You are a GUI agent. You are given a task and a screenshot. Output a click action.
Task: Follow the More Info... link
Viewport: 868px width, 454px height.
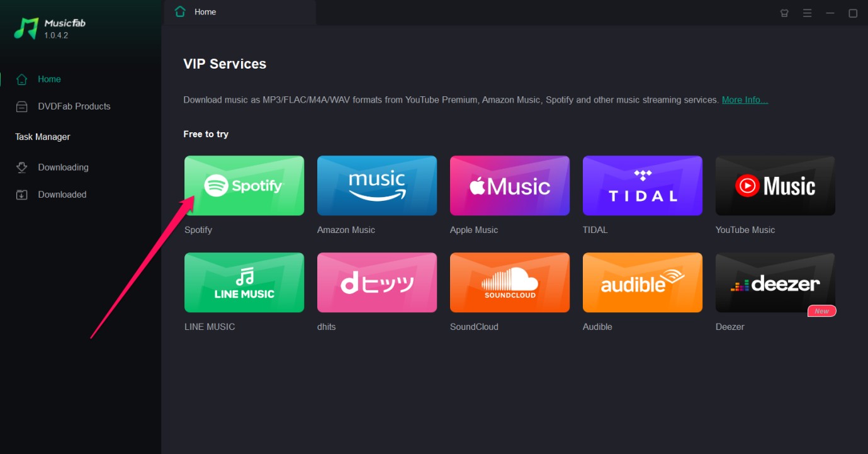point(745,99)
